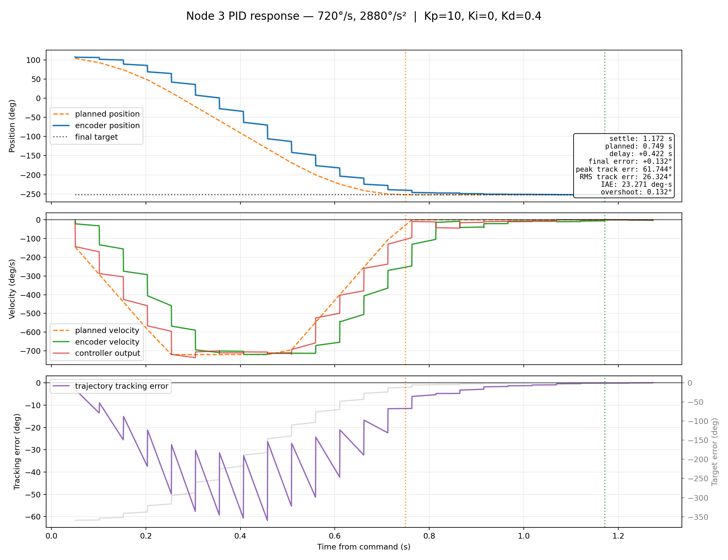Click the '−60' tick on the tracking error axis
Screen dimensions: 728x560
point(32,517)
